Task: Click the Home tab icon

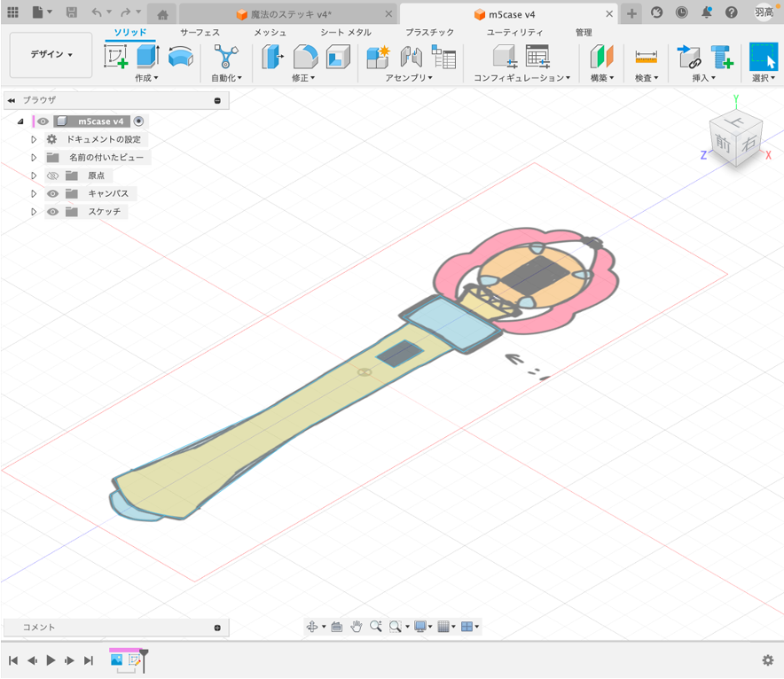Action: click(x=162, y=14)
